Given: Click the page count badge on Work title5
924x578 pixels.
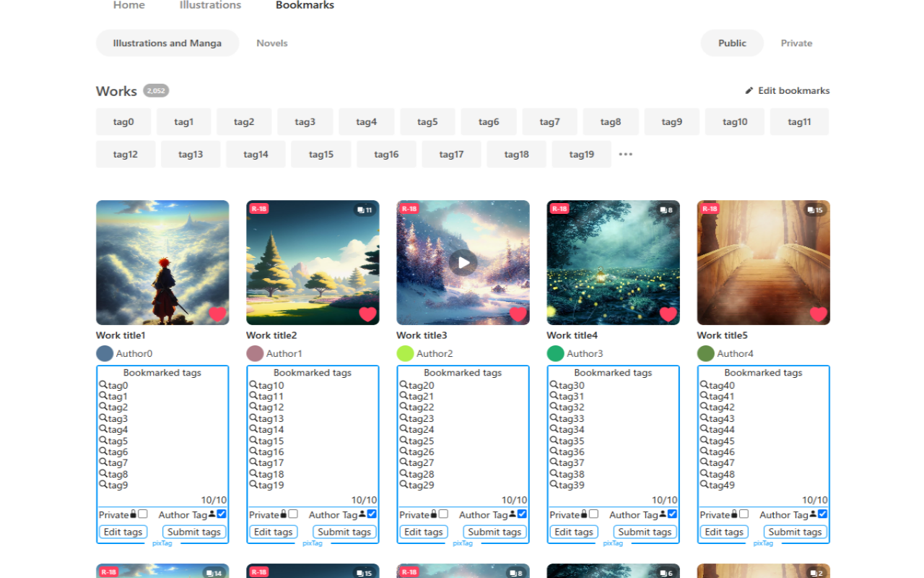Looking at the screenshot, I should point(815,210).
